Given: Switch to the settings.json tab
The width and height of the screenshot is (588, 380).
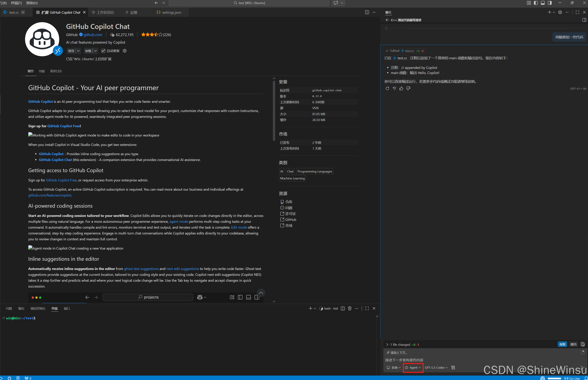Looking at the screenshot, I should tap(171, 12).
